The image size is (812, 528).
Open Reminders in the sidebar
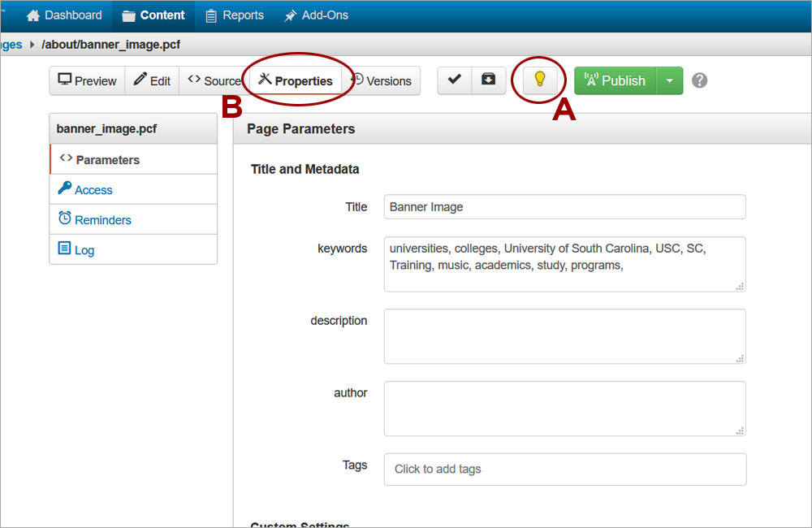133,219
